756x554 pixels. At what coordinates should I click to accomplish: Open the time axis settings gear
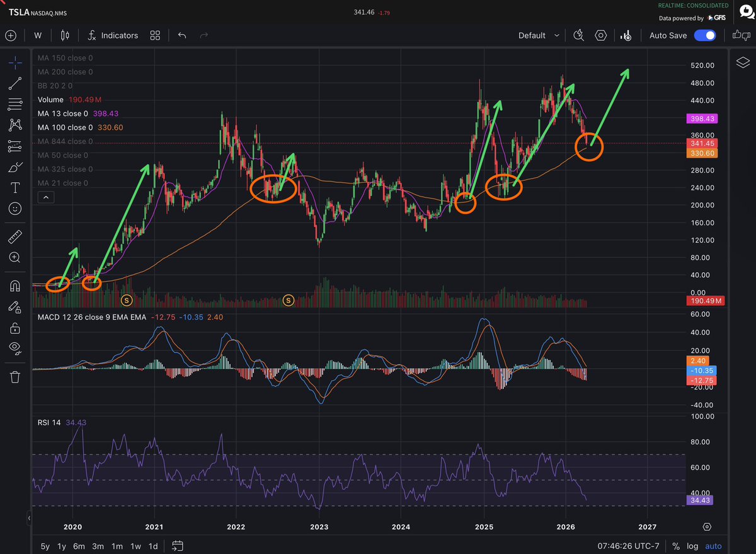click(707, 526)
